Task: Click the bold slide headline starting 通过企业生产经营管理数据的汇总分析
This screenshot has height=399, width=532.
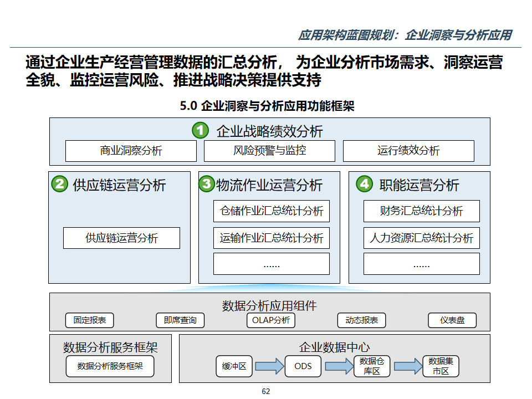Action: [264, 71]
